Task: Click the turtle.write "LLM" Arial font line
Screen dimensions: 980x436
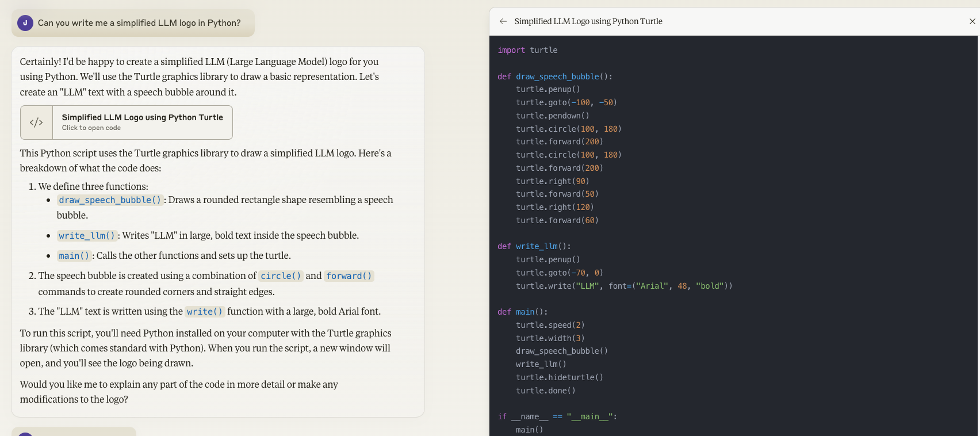Action: click(623, 286)
